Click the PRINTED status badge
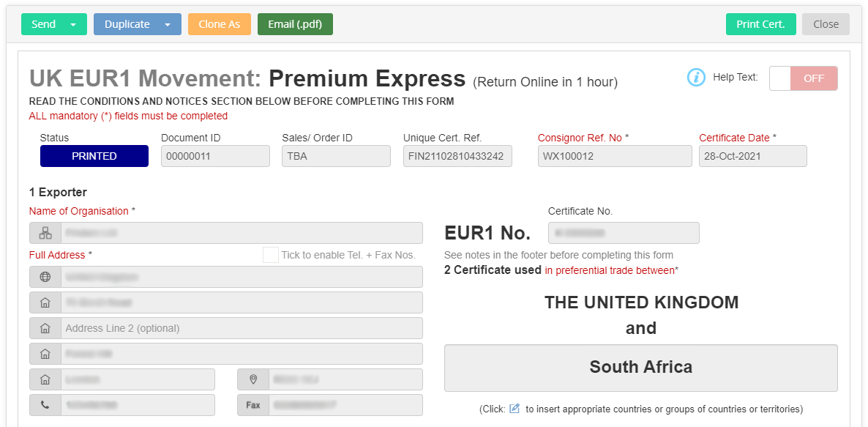This screenshot has width=868, height=427. pos(94,156)
